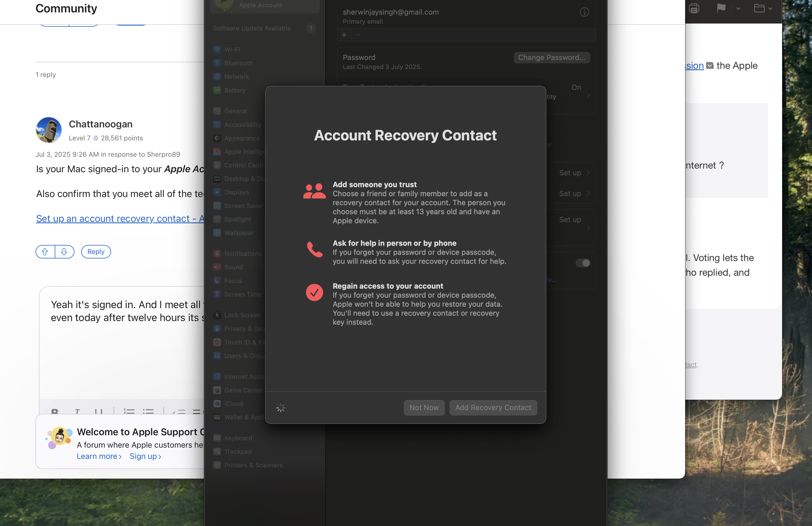Image resolution: width=812 pixels, height=526 pixels.
Task: Click the flag icon in Mail toolbar
Action: (721, 8)
